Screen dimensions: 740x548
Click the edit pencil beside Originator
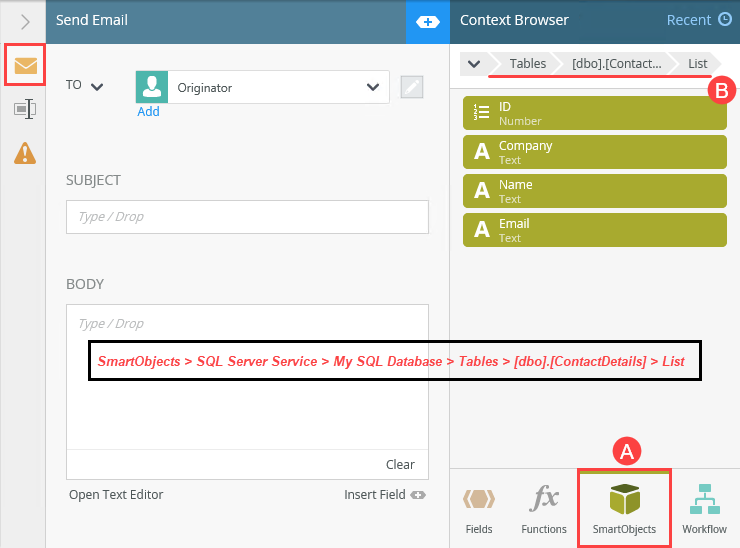point(412,87)
